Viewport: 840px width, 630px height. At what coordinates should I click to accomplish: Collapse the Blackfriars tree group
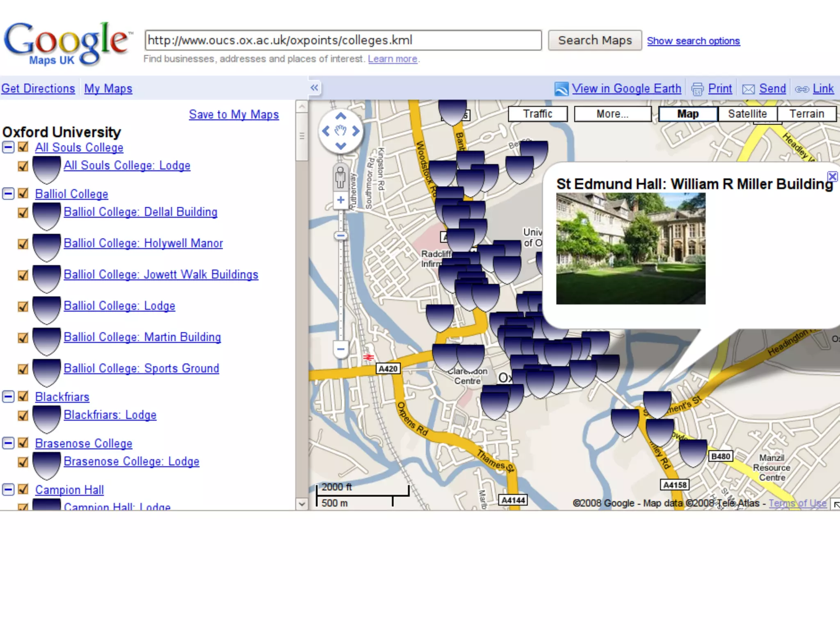click(8, 396)
